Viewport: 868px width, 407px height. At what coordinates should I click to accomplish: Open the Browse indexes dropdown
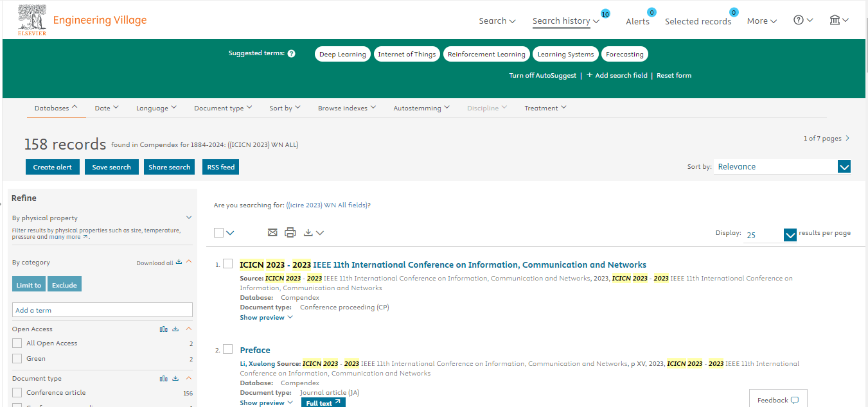pyautogui.click(x=347, y=108)
